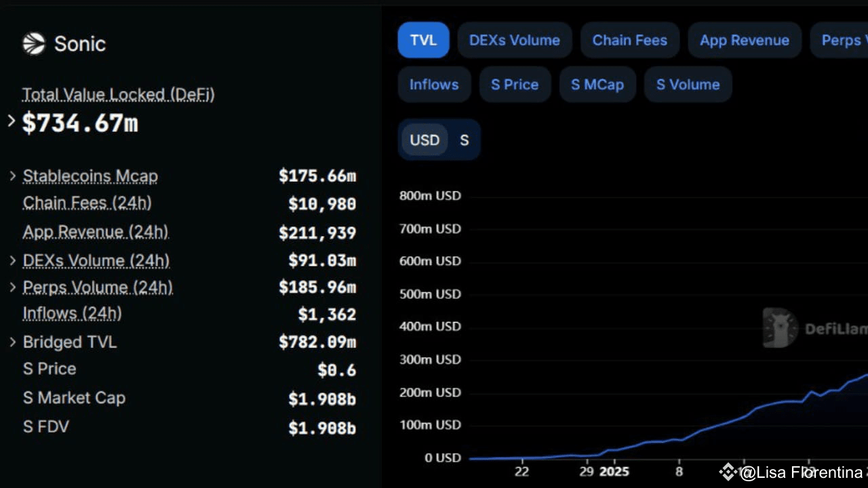Click the DefiLlama watermark logo on the chart
The height and width of the screenshot is (488, 868).
coord(780,327)
